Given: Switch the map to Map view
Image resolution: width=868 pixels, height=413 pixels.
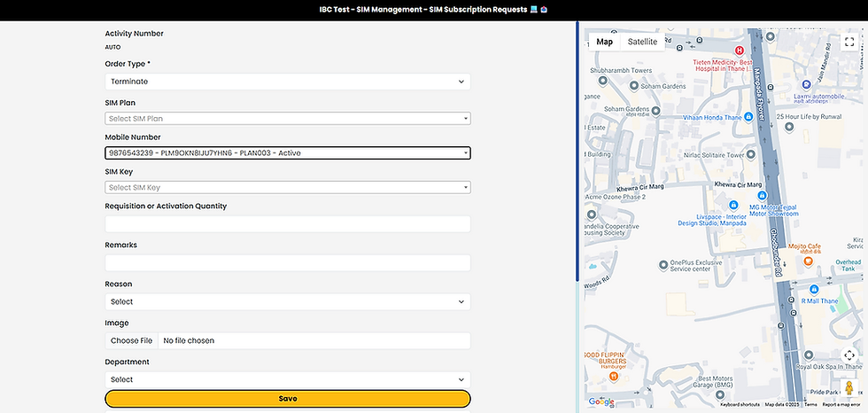Looking at the screenshot, I should coord(604,42).
